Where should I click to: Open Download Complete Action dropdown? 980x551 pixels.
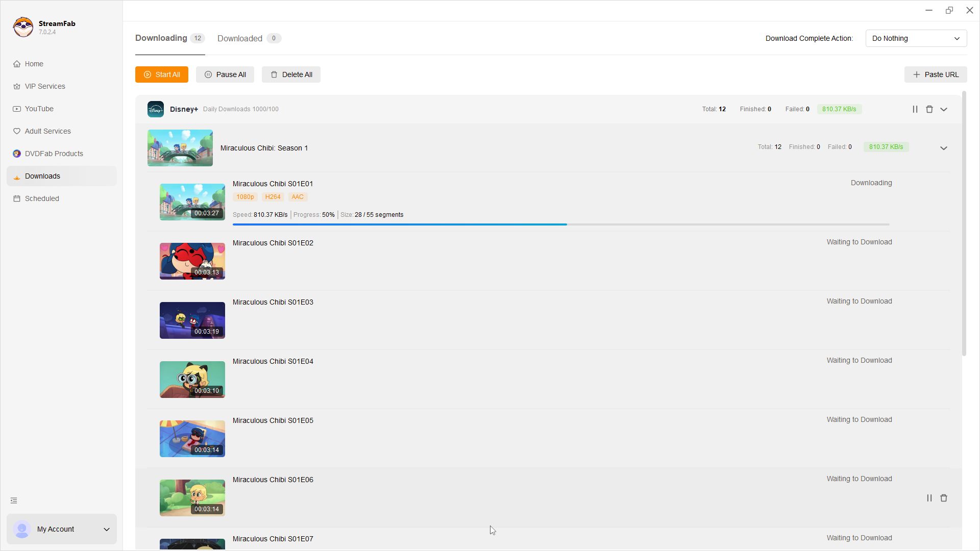click(916, 38)
